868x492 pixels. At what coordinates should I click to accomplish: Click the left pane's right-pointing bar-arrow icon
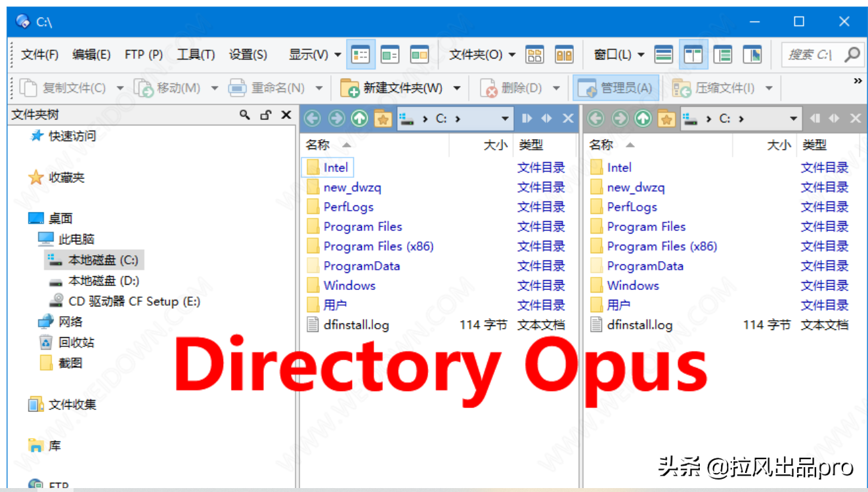click(x=527, y=118)
